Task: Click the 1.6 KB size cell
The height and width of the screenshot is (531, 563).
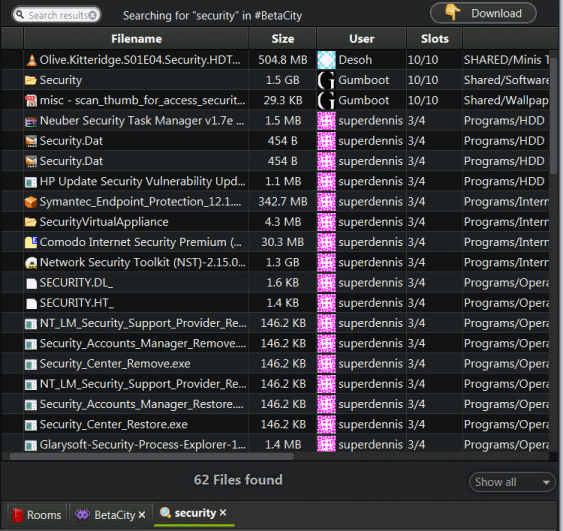Action: pos(283,283)
